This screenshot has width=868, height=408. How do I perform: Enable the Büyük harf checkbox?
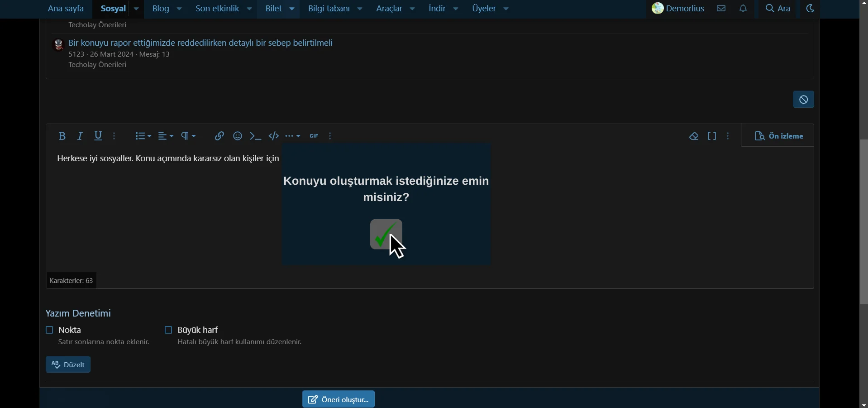(x=168, y=331)
